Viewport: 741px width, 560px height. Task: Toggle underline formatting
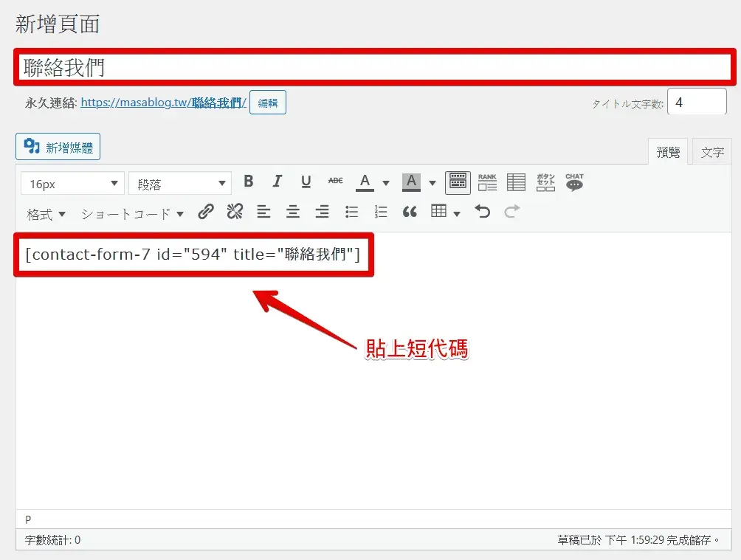(x=306, y=182)
